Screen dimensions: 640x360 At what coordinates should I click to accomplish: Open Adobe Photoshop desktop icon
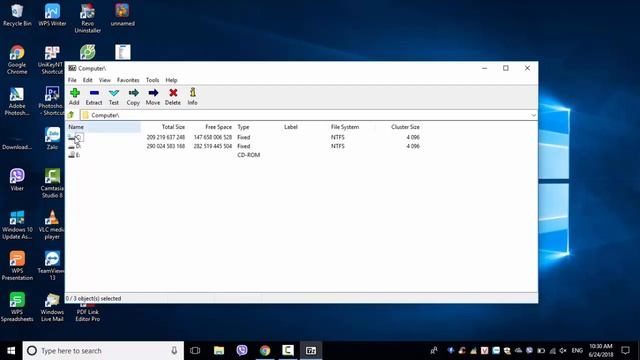point(17,101)
